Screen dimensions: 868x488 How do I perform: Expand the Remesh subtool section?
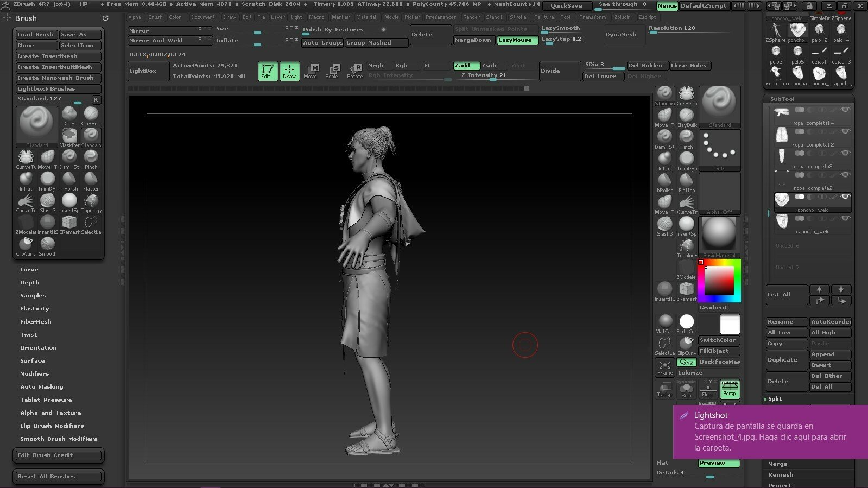click(x=781, y=474)
